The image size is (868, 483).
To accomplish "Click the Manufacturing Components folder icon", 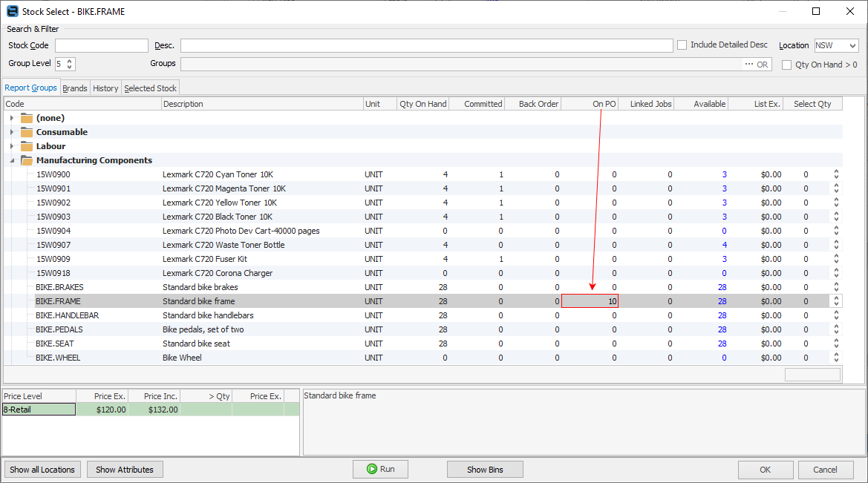I will click(x=27, y=160).
